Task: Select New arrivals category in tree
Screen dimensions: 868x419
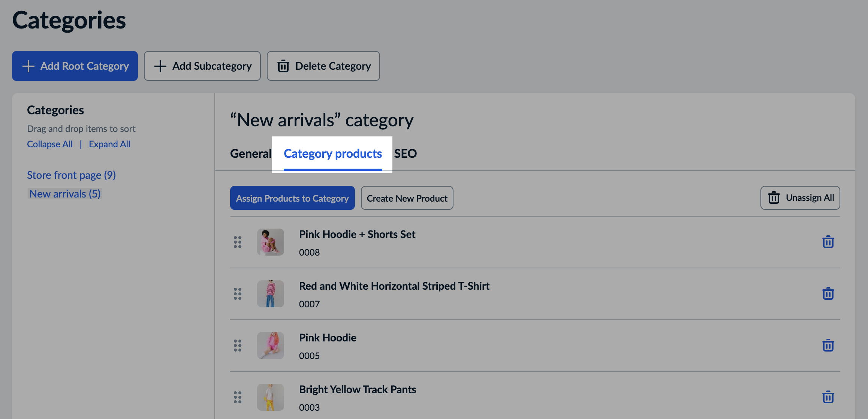Action: click(65, 194)
